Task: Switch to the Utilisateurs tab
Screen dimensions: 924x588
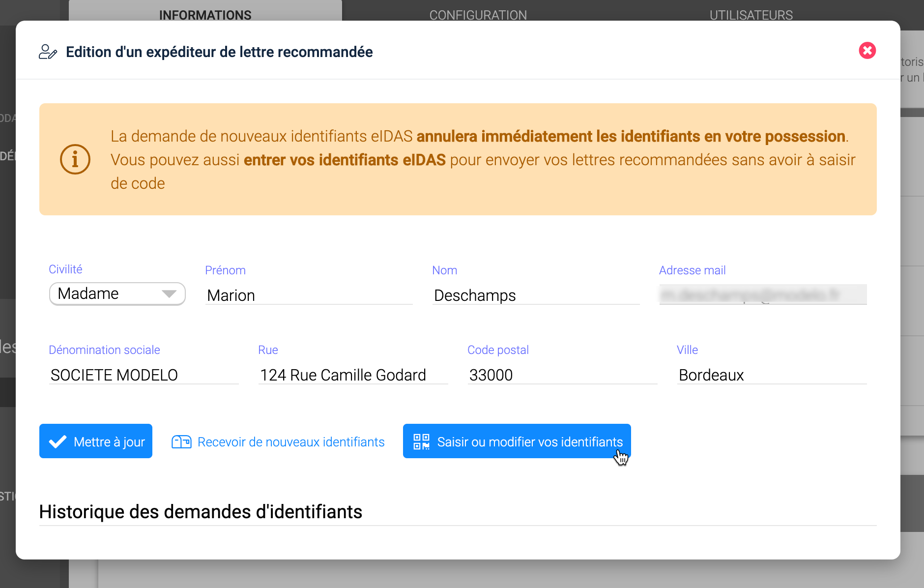Action: tap(751, 15)
